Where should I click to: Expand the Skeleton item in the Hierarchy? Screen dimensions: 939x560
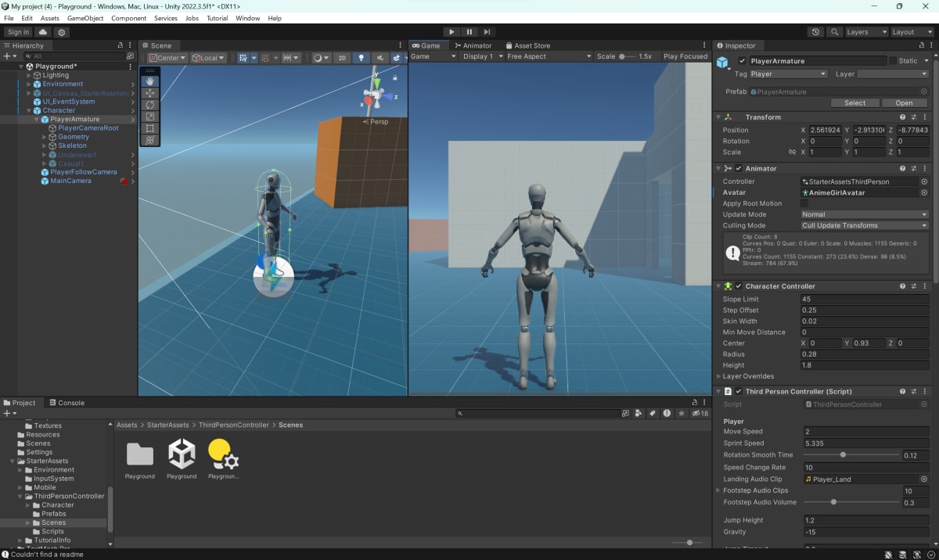pos(45,145)
